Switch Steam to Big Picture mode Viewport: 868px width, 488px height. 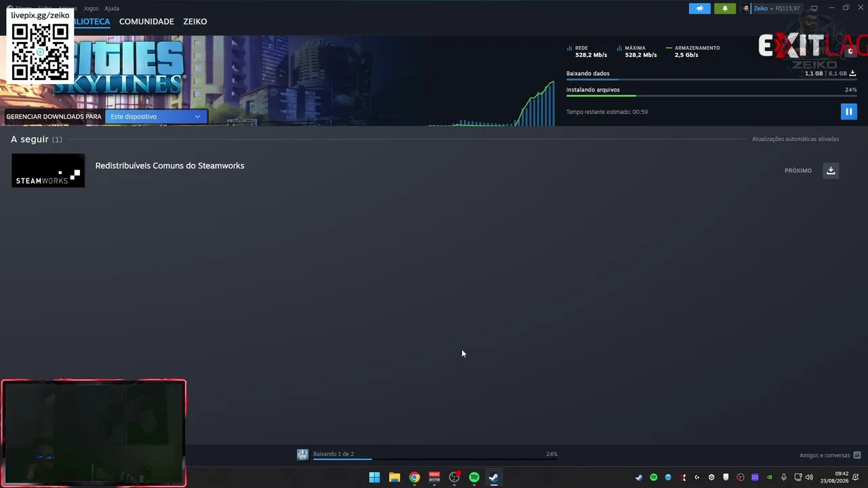click(814, 8)
